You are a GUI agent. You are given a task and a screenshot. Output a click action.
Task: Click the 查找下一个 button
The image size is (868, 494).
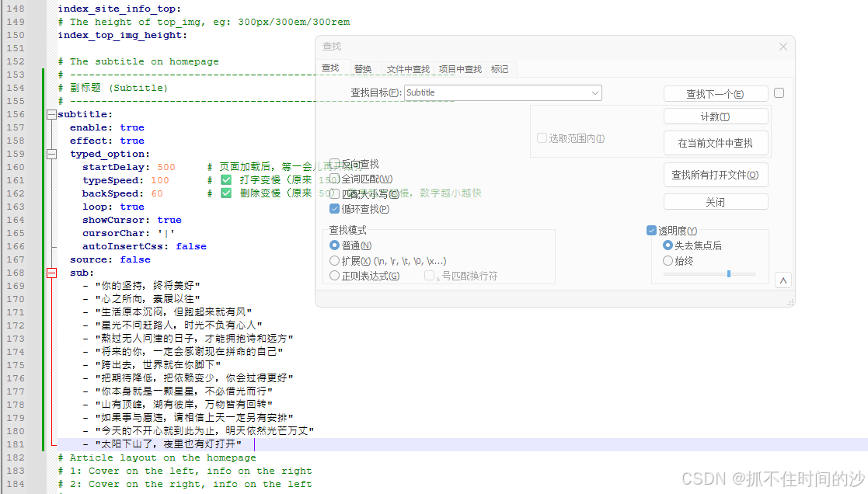point(715,94)
